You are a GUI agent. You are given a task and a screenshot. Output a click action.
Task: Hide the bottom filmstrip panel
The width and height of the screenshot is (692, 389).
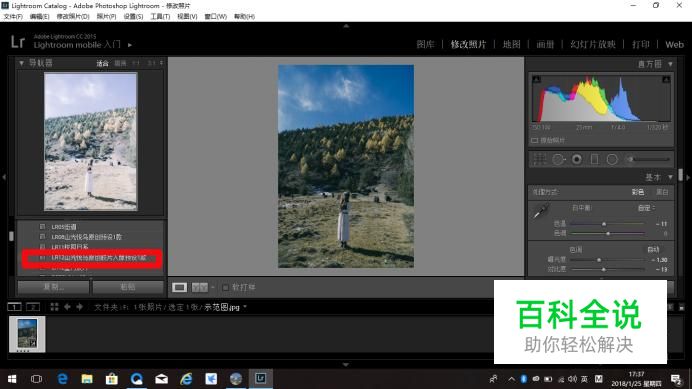346,365
